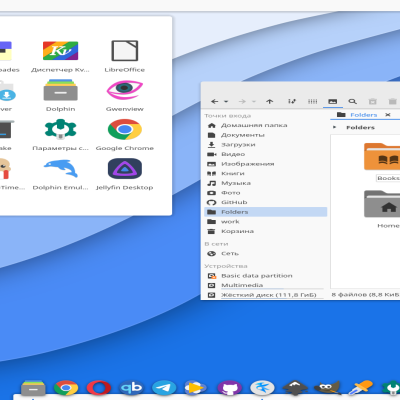Image resolution: width=400 pixels, height=400 pixels.
Task: Open GitHub Desktop from dock
Action: pyautogui.click(x=230, y=388)
